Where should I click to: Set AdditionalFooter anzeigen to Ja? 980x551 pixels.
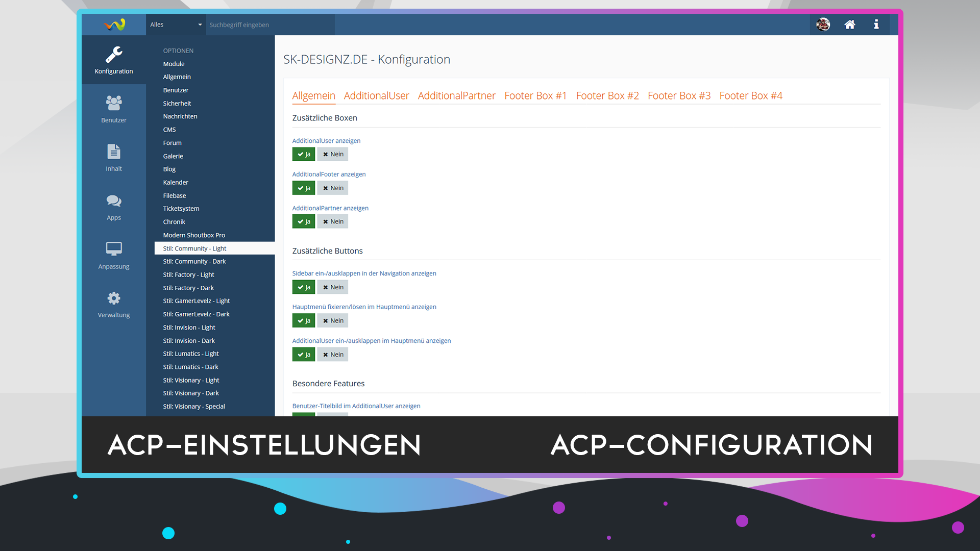304,188
